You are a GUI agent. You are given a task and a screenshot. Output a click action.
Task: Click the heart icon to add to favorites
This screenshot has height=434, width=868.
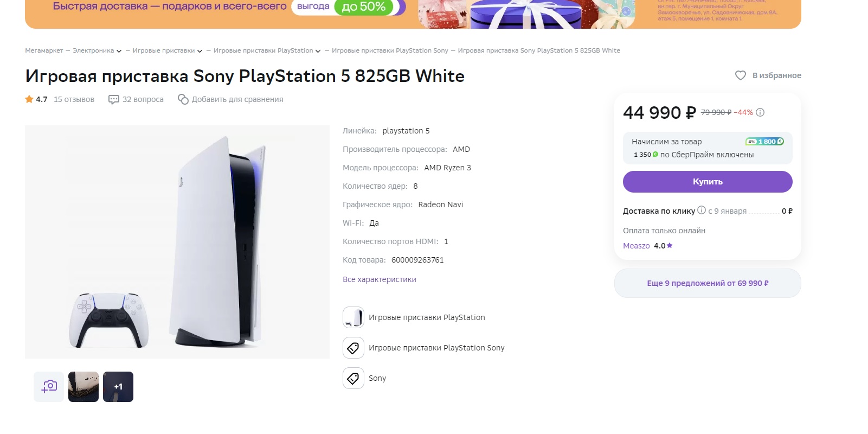[x=740, y=75]
